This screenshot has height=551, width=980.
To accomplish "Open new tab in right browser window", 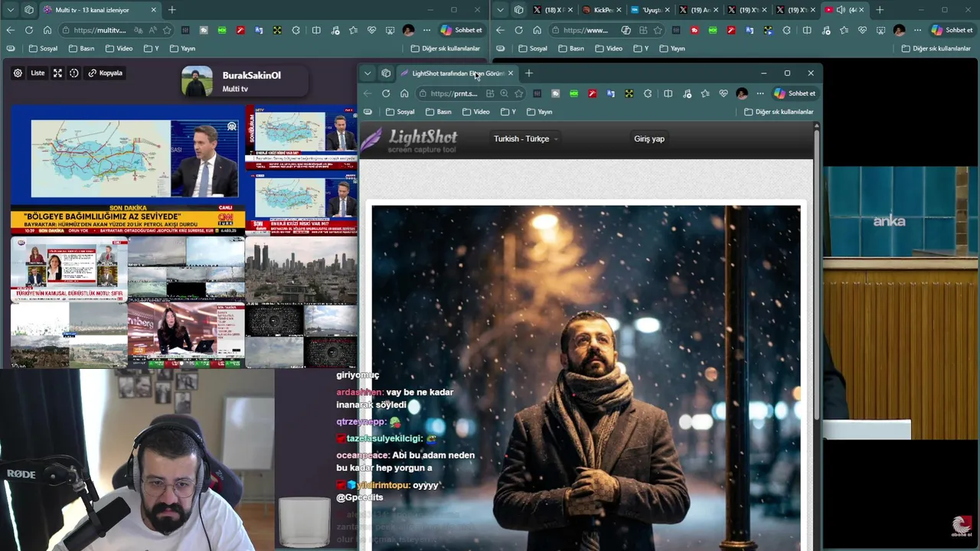I will tap(880, 10).
